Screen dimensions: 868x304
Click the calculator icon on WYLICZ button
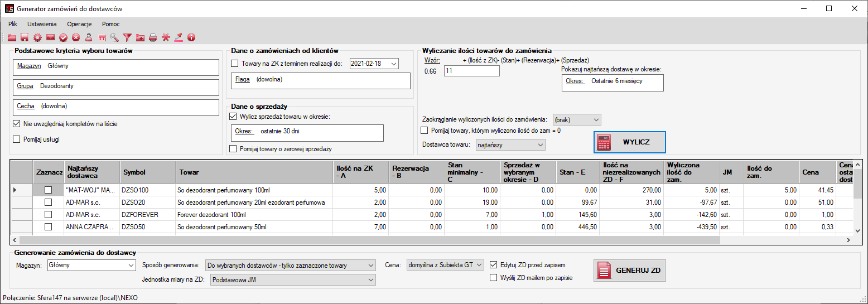[604, 142]
